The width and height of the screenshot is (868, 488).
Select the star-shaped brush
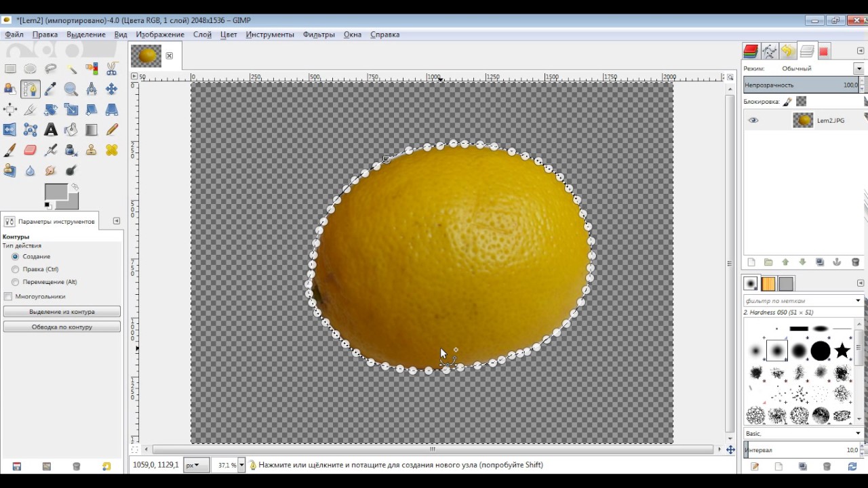(x=842, y=350)
